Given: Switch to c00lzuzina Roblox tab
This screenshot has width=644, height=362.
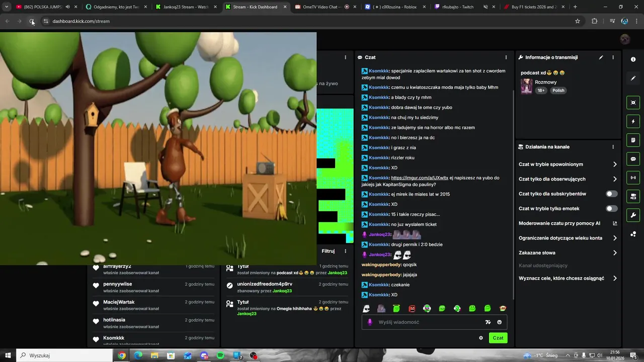Looking at the screenshot, I should point(394,7).
